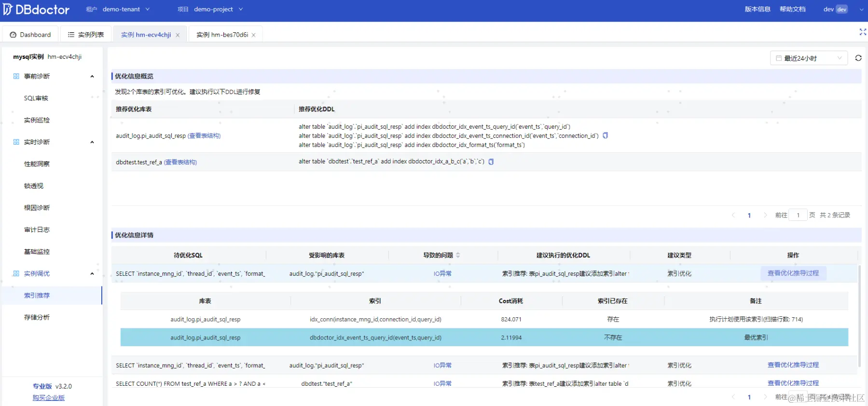This screenshot has width=868, height=406.
Task: Click idx_conn index cell
Action: coord(375,319)
